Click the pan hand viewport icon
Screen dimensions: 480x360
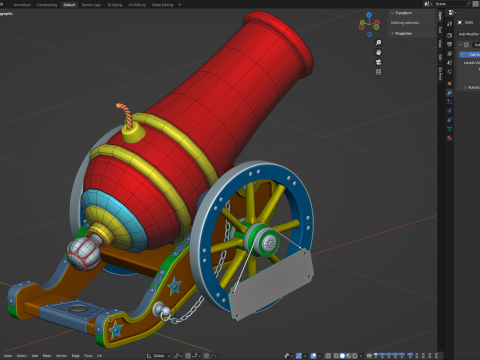coord(378,52)
